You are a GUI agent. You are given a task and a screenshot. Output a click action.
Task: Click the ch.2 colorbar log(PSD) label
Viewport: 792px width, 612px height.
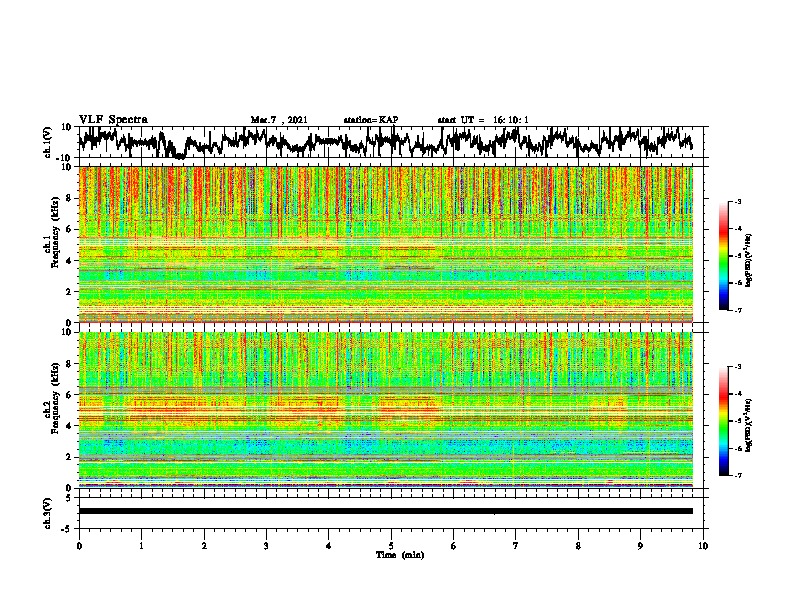pyautogui.click(x=749, y=424)
